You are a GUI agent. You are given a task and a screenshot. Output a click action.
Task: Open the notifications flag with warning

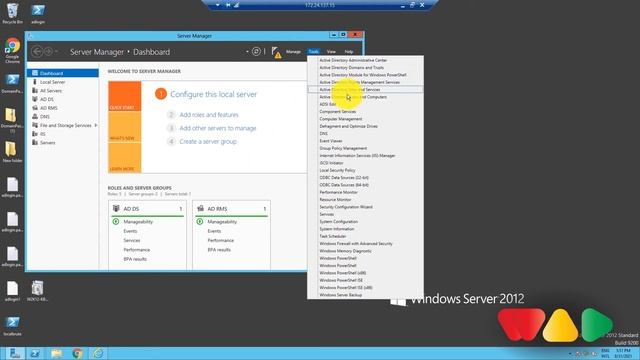(276, 52)
